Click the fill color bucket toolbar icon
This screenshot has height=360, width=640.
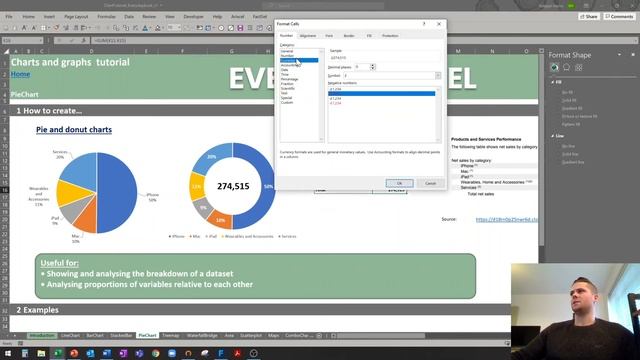[x=158, y=28]
